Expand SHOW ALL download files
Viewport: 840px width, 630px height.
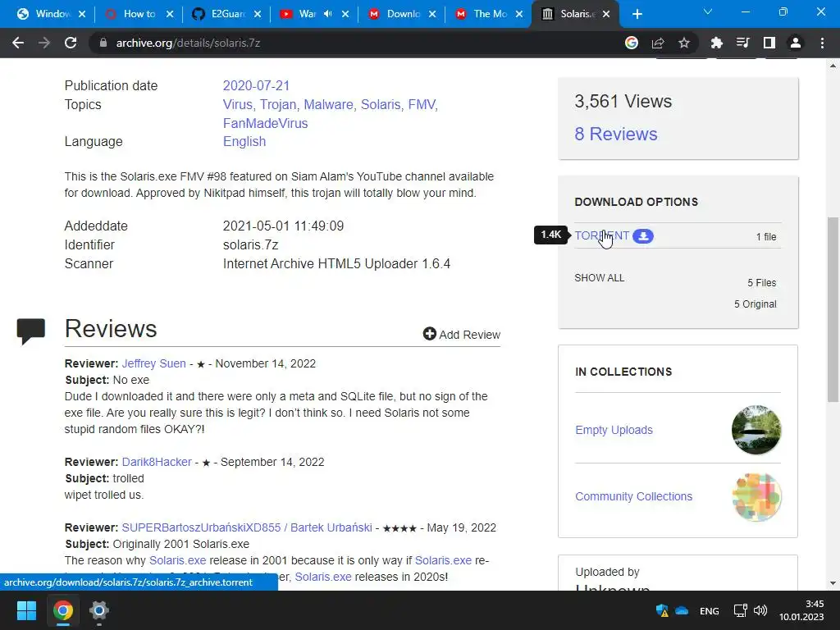pyautogui.click(x=600, y=278)
